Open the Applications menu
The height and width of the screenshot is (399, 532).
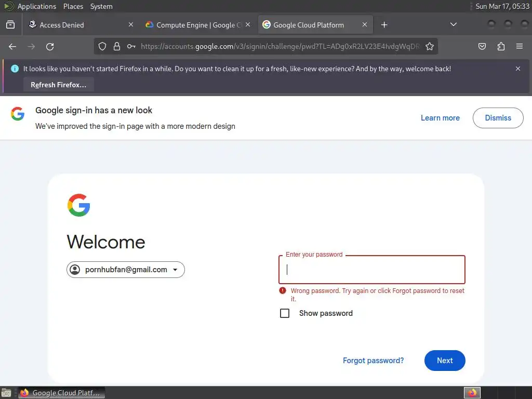37,6
